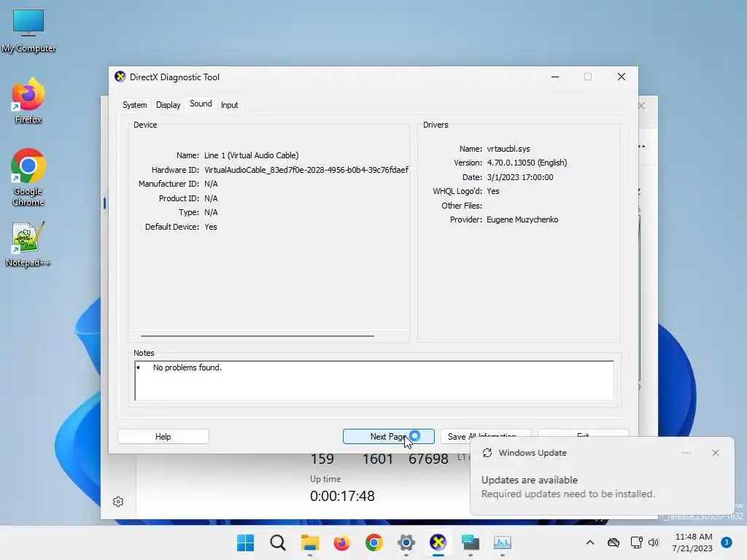Screen dimensions: 747x560
Task: Select the DirectX Diagnostic taskbar icon
Action: pos(438,542)
